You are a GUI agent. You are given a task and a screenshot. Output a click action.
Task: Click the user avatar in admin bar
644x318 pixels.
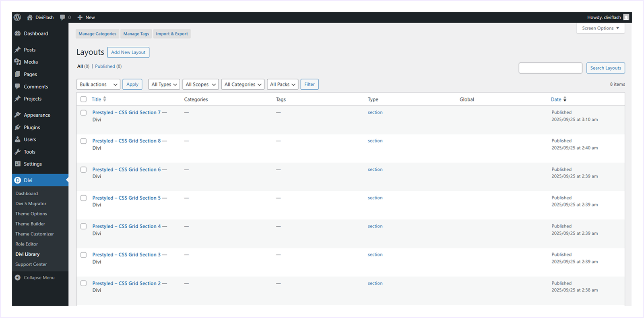click(626, 17)
